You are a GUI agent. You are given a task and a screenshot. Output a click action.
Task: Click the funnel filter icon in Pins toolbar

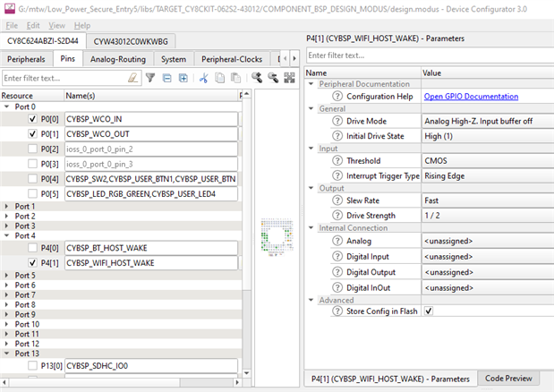click(x=150, y=78)
